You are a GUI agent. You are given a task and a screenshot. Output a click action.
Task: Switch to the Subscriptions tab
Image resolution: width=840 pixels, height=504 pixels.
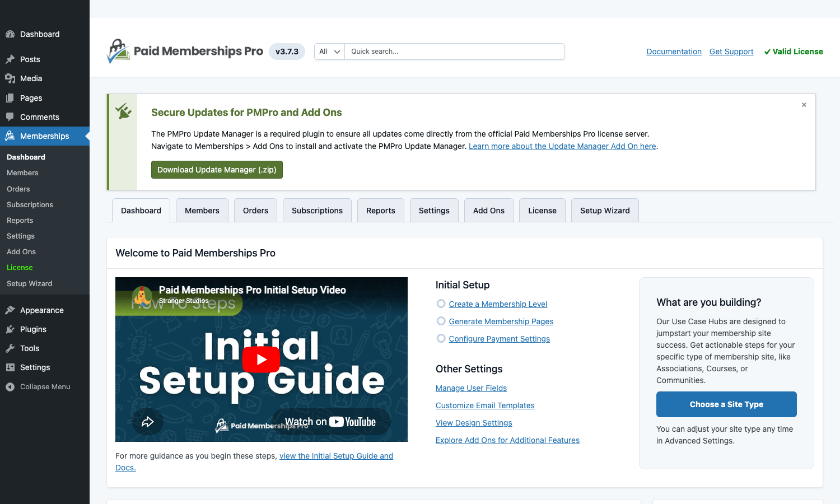317,211
